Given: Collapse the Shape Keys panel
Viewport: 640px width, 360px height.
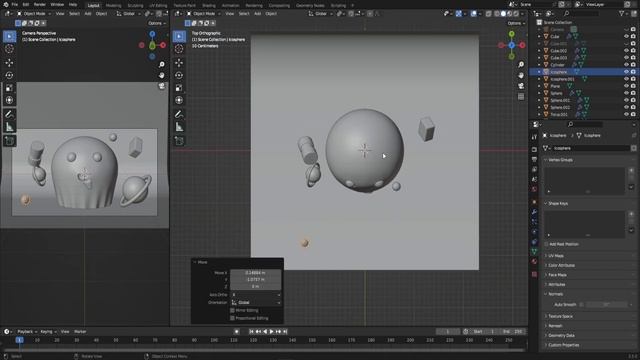Looking at the screenshot, I should pos(558,203).
